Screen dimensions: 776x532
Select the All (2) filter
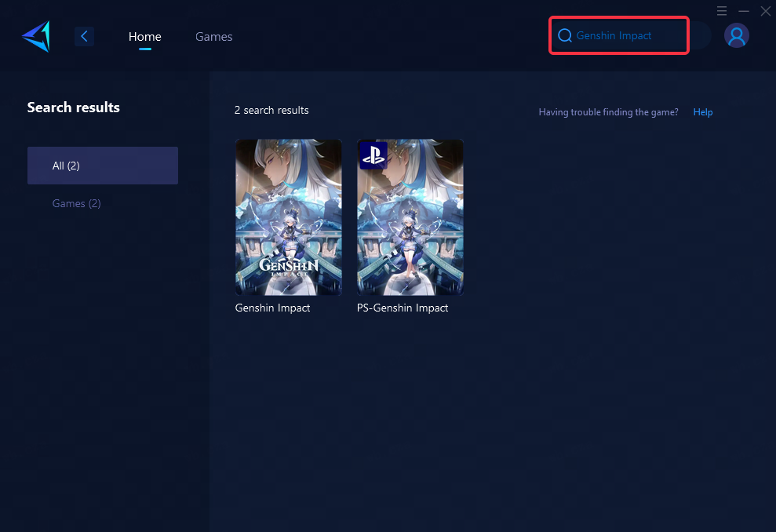point(103,166)
